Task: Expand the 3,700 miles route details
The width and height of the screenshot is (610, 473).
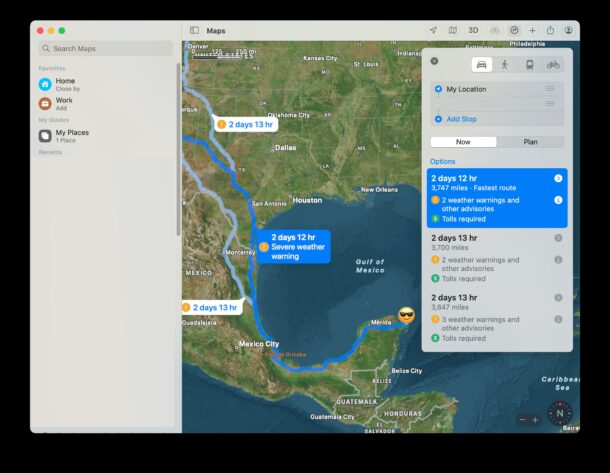Action: tap(558, 238)
